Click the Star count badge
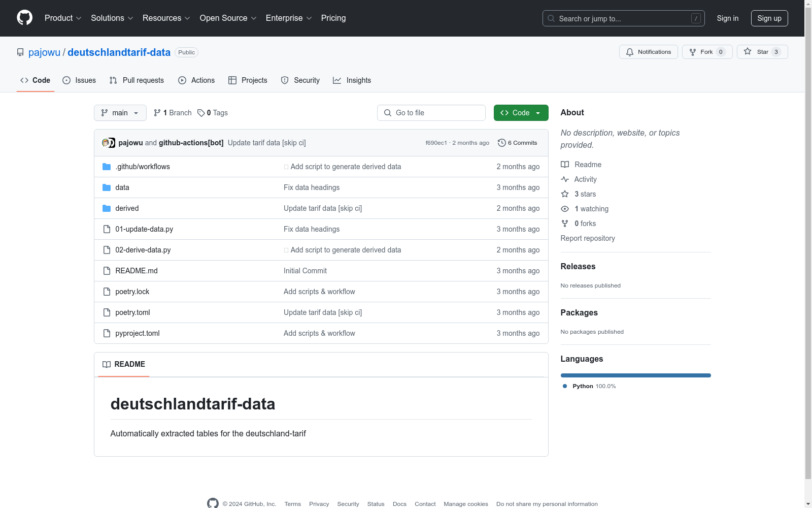Viewport: 812px width, 508px height. click(x=776, y=52)
